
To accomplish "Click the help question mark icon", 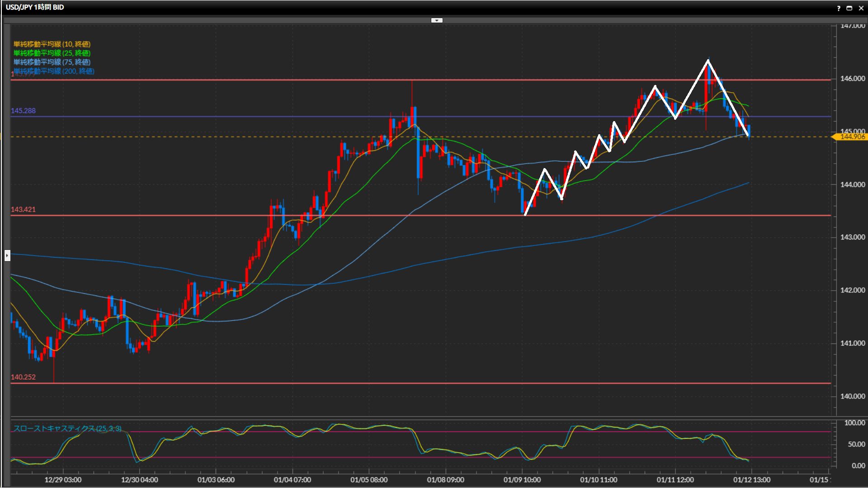I will click(x=839, y=8).
